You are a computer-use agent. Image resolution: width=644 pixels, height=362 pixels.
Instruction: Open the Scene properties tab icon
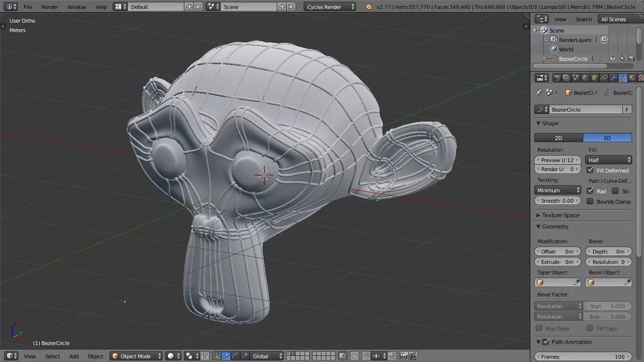(x=576, y=78)
